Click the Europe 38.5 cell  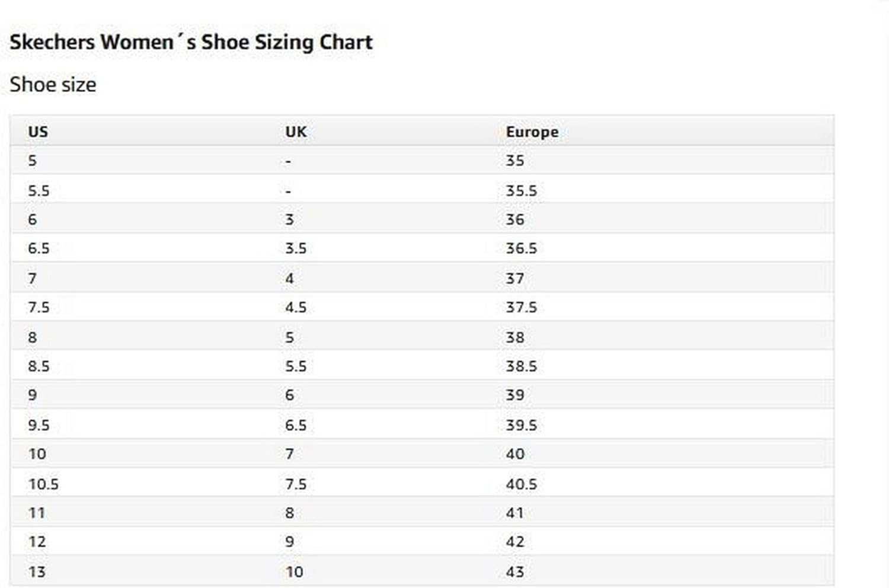(x=521, y=366)
